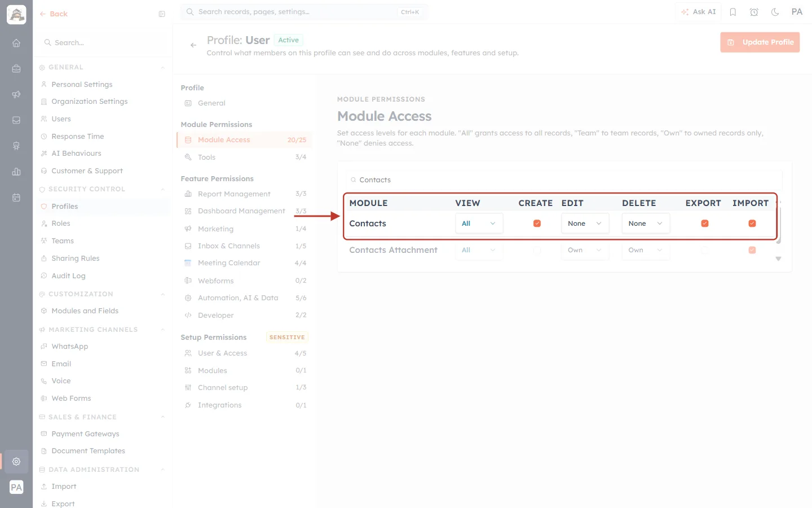Uncheck the Create checkbox for Contacts
The width and height of the screenshot is (812, 508).
(537, 224)
